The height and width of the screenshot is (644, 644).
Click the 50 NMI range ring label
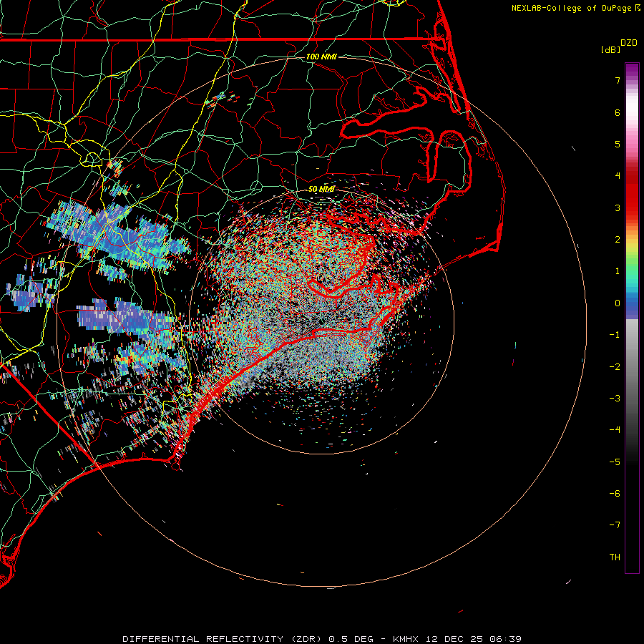321,190
